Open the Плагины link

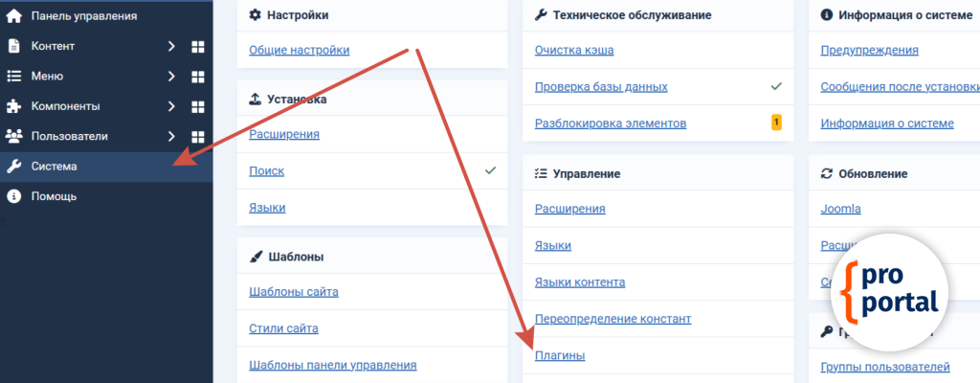coord(559,356)
